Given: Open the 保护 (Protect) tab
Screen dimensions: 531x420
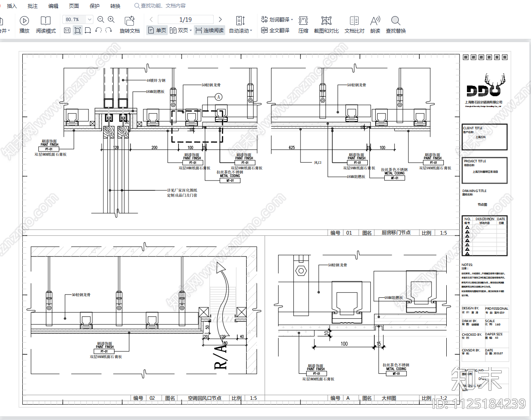Looking at the screenshot, I should tap(95, 6).
